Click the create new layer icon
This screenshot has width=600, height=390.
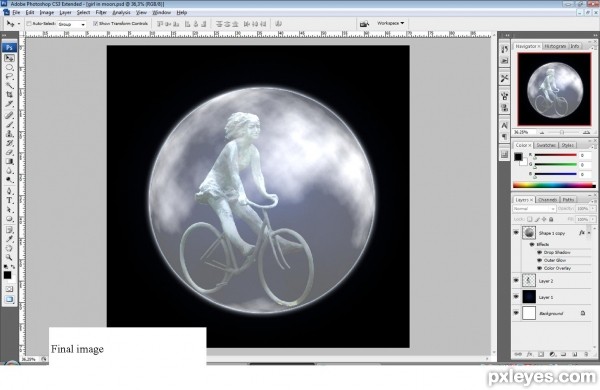pos(574,354)
